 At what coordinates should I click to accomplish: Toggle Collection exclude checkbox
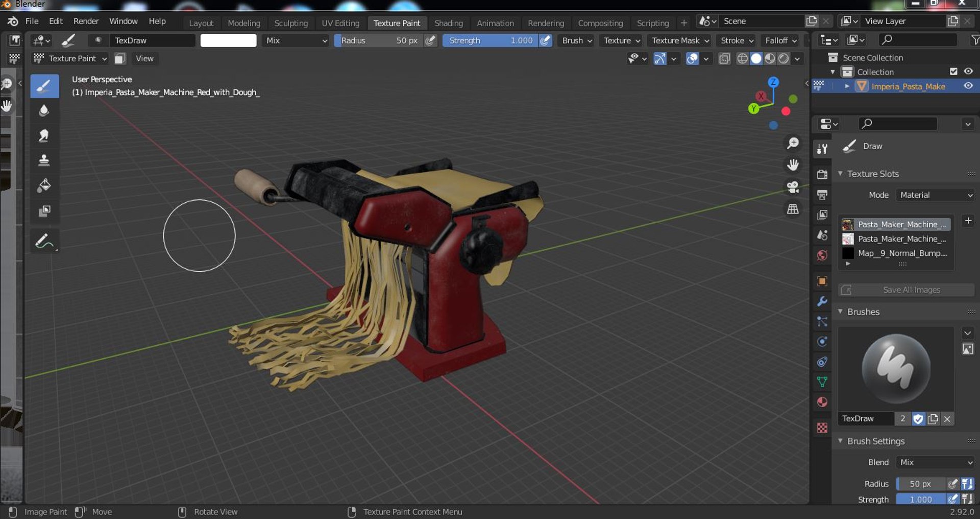pos(953,72)
